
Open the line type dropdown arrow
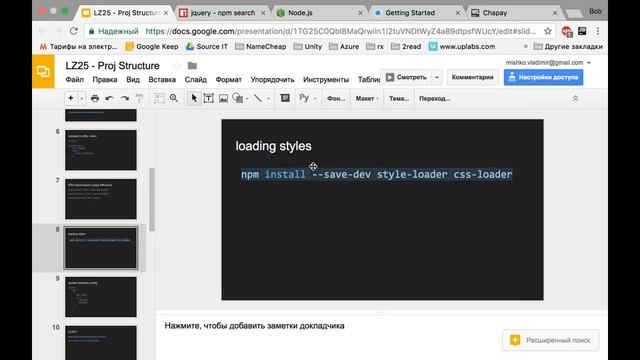(268, 98)
